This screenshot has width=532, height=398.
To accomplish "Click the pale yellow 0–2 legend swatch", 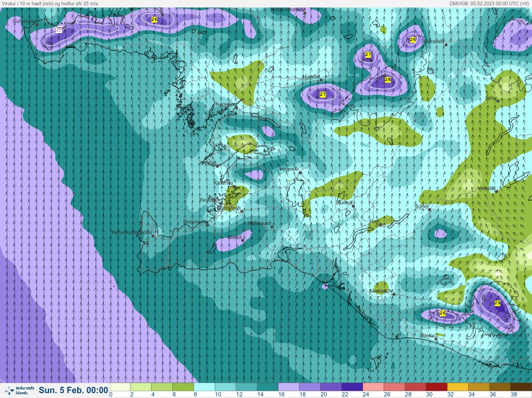I will coord(119,387).
